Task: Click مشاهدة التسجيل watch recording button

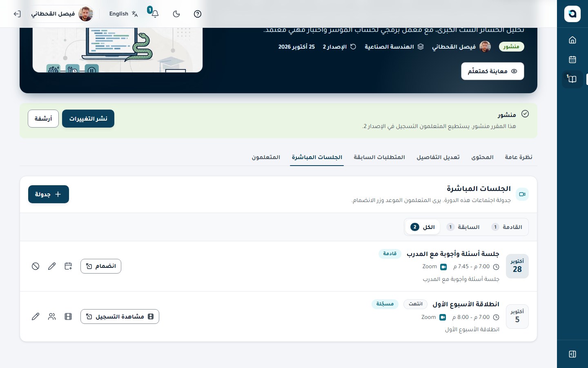Action: pyautogui.click(x=120, y=316)
